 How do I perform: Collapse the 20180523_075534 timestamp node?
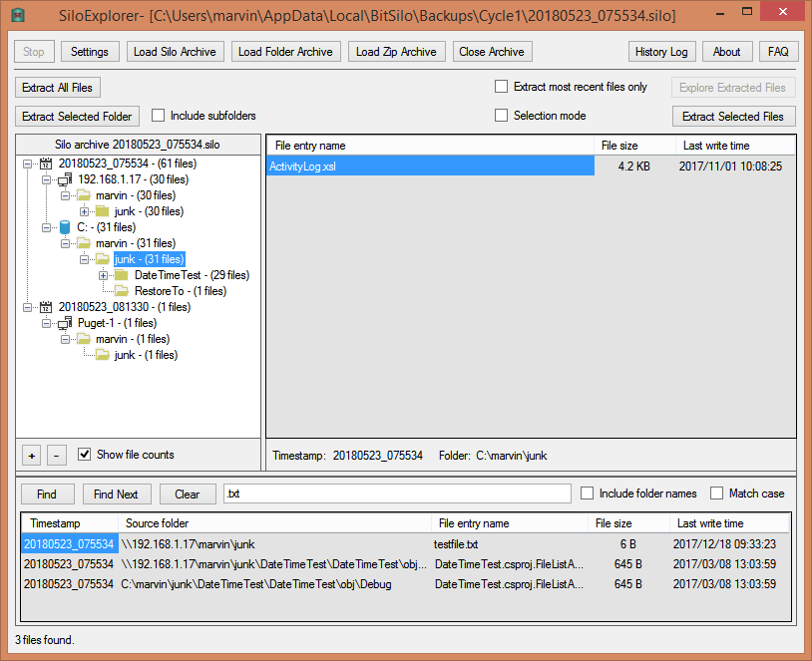28,165
